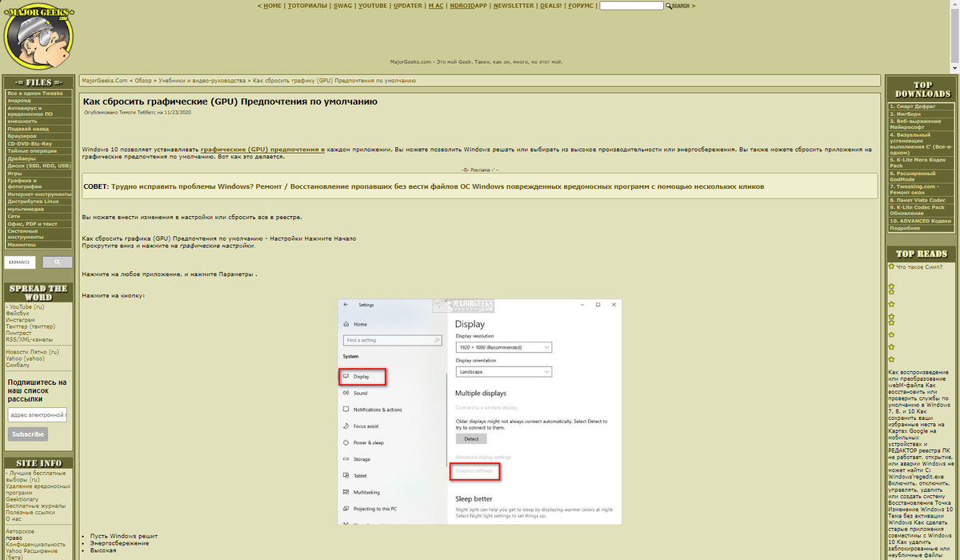Click the 'RSS/XML-каналы' link

[29, 338]
